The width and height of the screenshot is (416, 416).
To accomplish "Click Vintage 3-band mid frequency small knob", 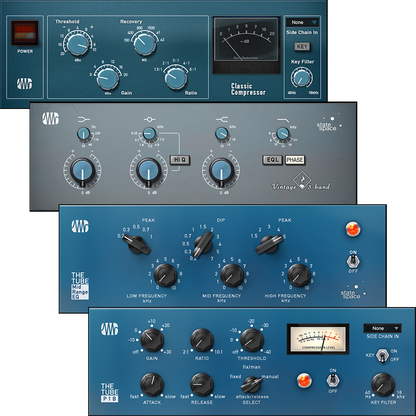I will (149, 134).
